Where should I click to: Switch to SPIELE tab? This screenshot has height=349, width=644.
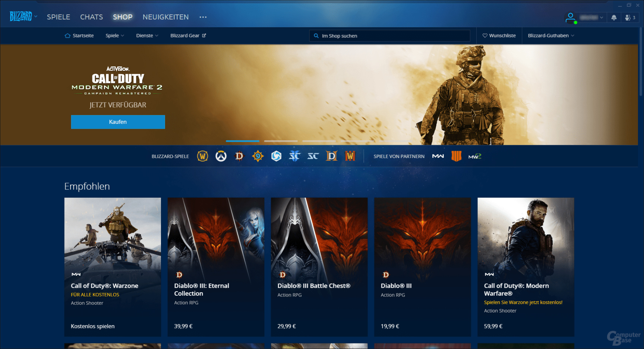[x=59, y=17]
